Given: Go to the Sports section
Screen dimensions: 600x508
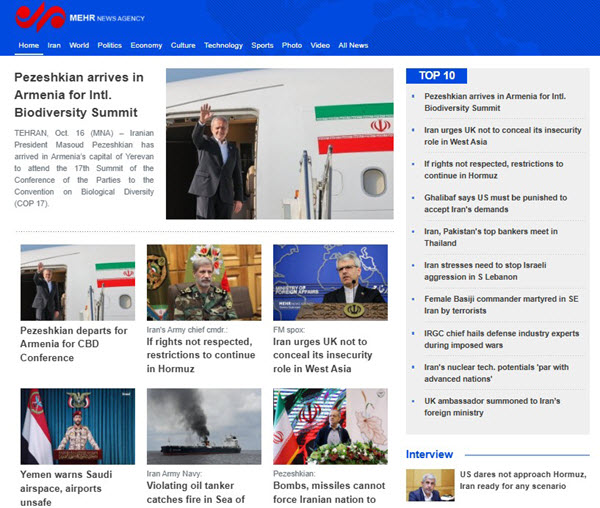Looking at the screenshot, I should (262, 45).
